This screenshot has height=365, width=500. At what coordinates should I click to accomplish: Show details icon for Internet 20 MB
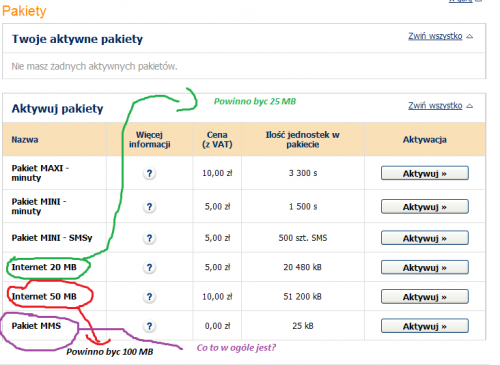149,267
